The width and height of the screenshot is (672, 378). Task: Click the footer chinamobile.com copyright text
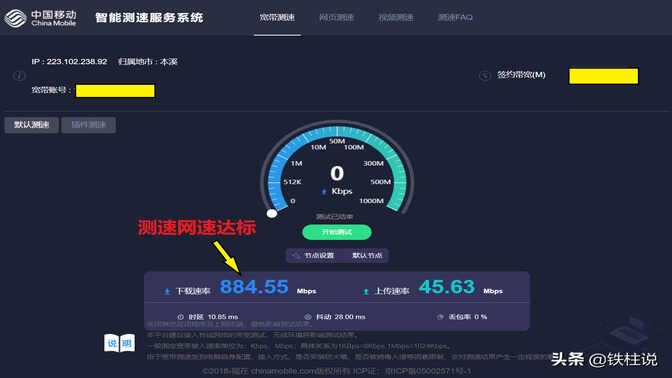336,371
